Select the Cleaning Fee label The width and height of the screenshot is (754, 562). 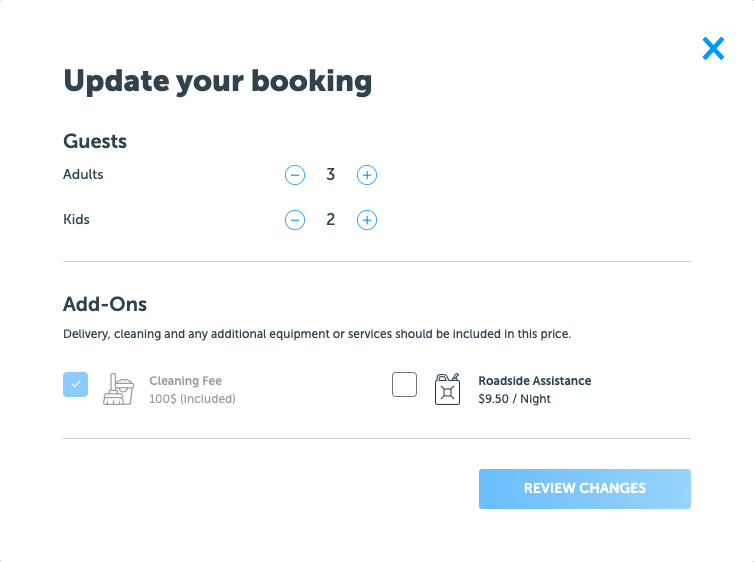[186, 381]
